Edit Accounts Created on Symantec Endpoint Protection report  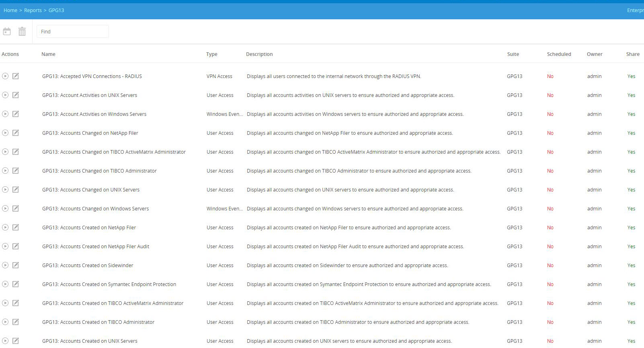[x=16, y=284]
